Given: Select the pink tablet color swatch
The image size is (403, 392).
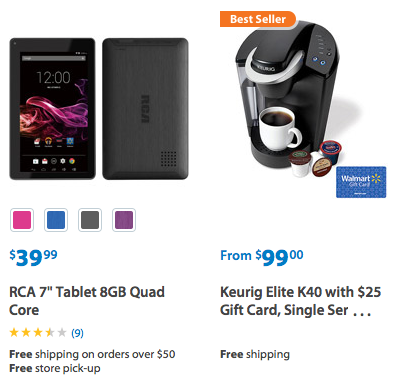Looking at the screenshot, I should point(22,220).
